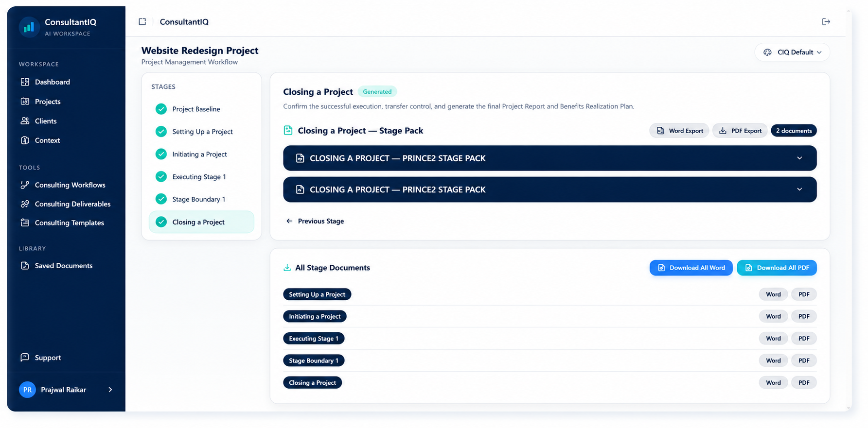Image resolution: width=868 pixels, height=428 pixels.
Task: Download PDF for Executing Stage 1
Action: [804, 339]
